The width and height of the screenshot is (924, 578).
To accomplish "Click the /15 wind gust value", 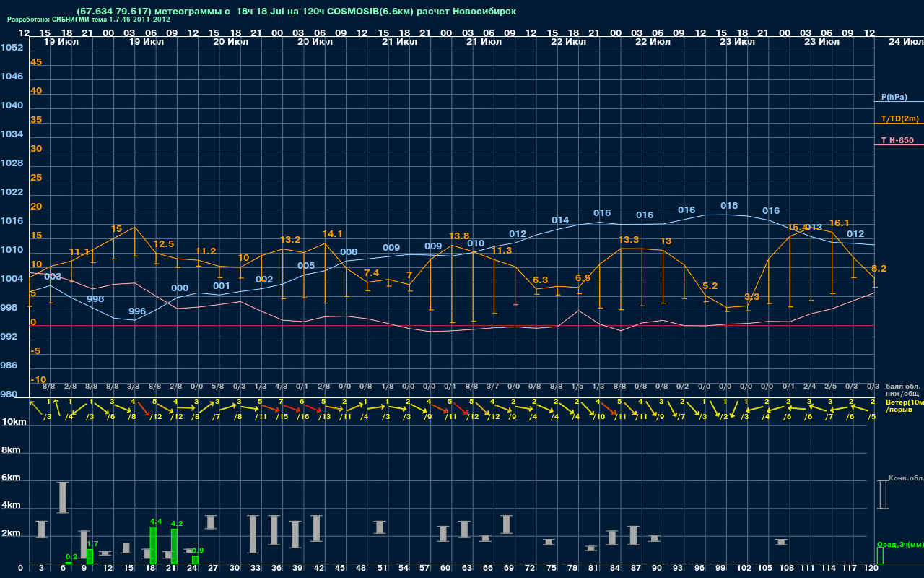I will coord(282,416).
